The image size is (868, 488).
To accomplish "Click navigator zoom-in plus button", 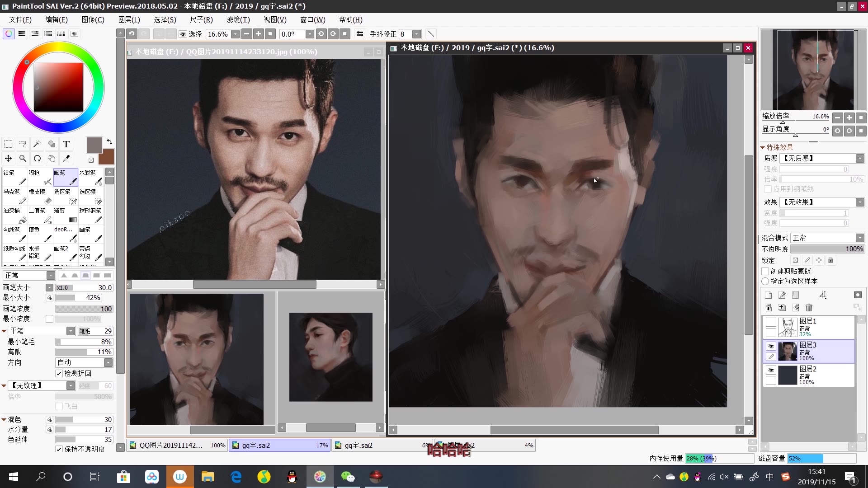I will (x=849, y=118).
